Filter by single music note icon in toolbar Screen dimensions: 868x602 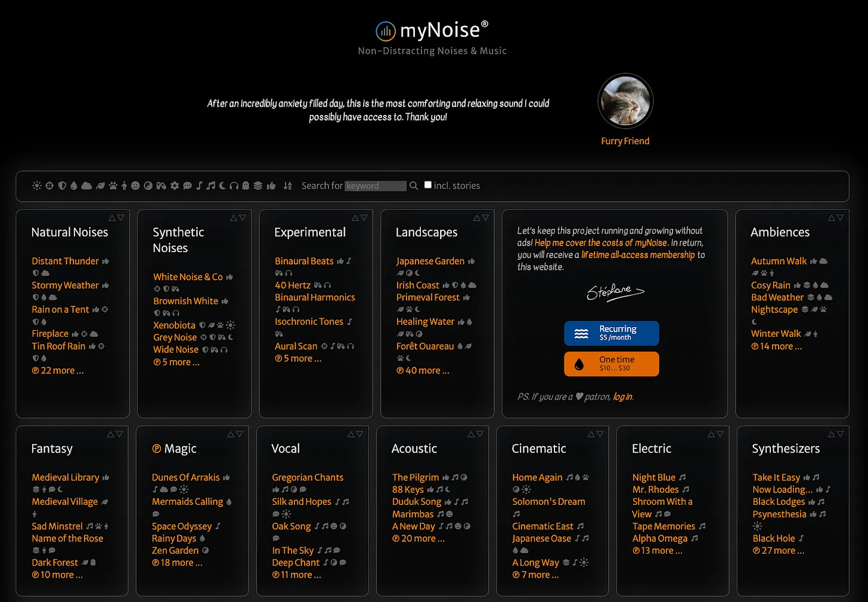point(199,185)
